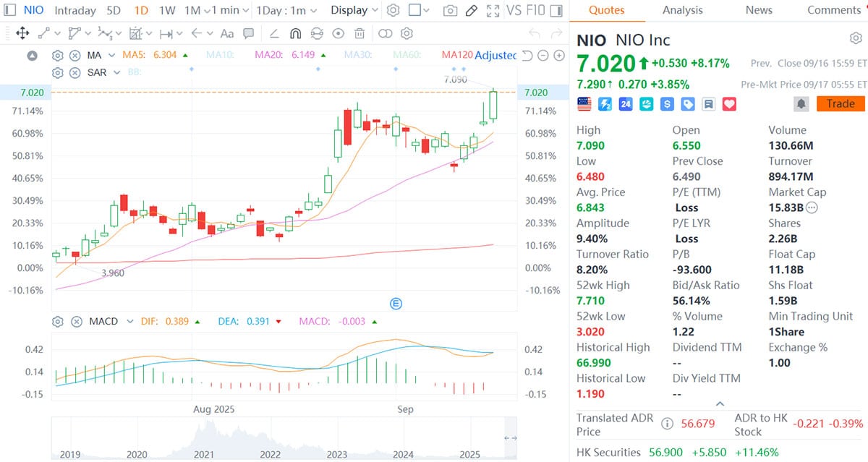Click the volume histogram timeline at bottom

tap(282, 437)
